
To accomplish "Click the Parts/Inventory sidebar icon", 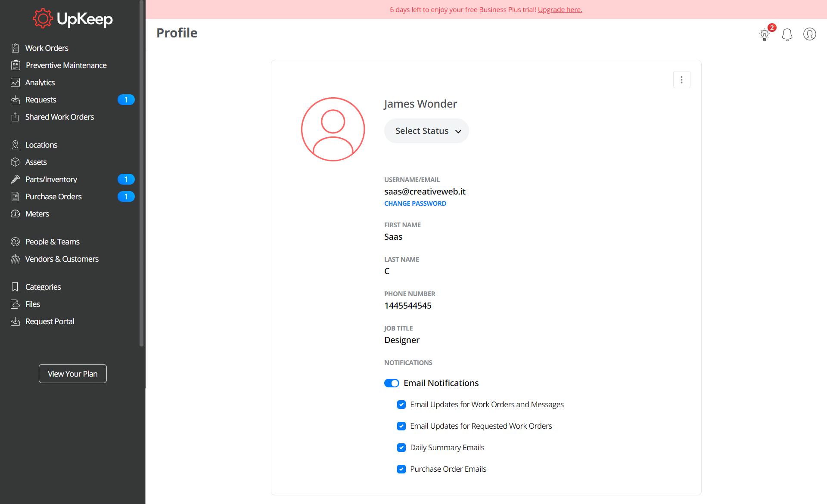I will click(x=16, y=179).
